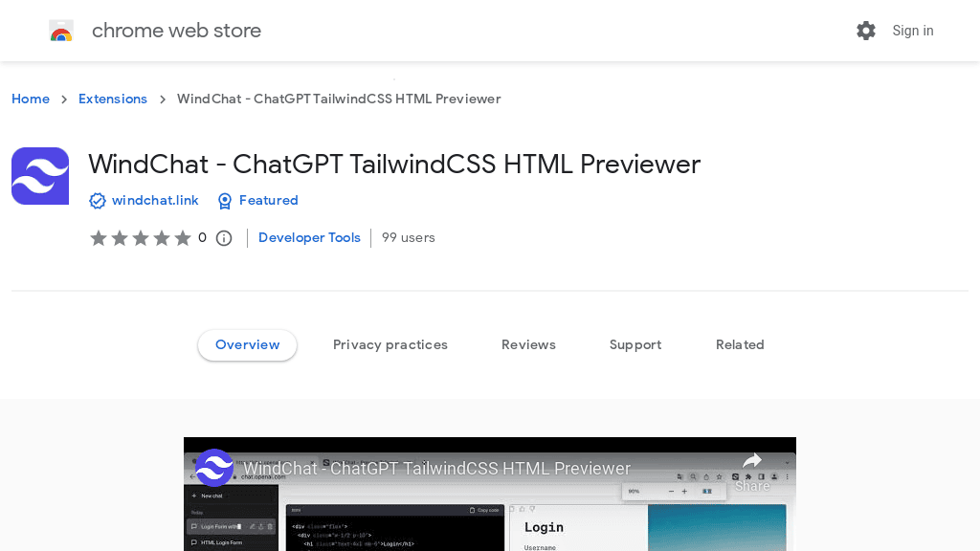
Task: Click the breadcrumb text WindChat - ChatGPT TailwindCSS HTML Previewer
Action: coord(339,99)
